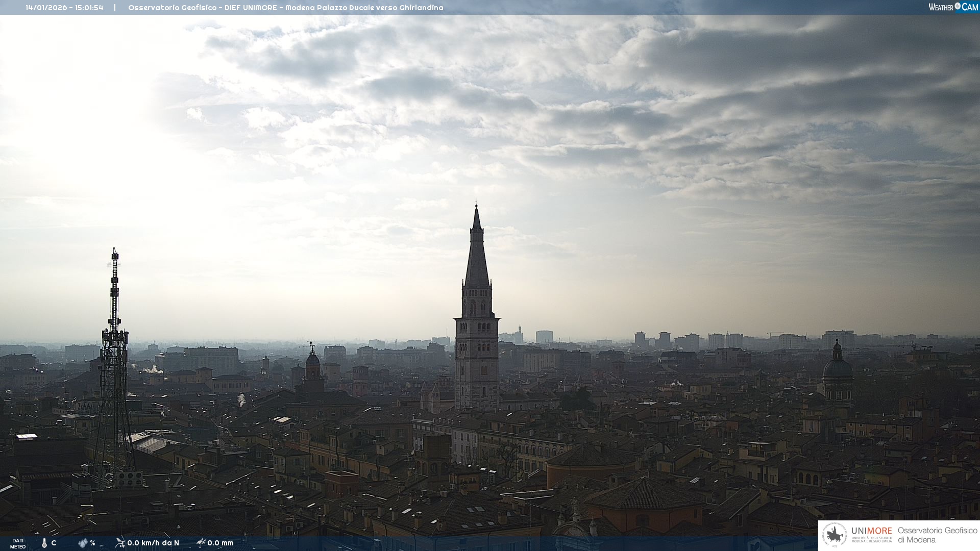This screenshot has width=980, height=551.
Task: Click the DATI METEO label
Action: (18, 543)
